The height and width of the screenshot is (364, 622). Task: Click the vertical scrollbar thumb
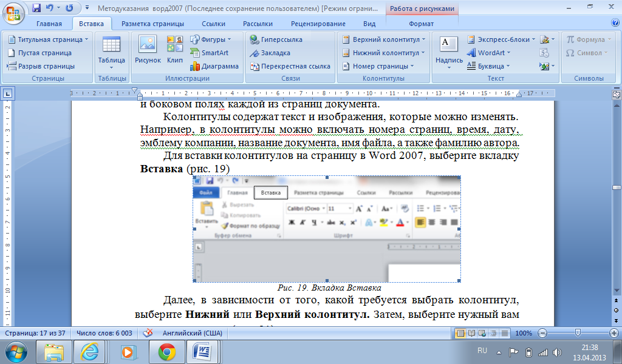tap(617, 187)
